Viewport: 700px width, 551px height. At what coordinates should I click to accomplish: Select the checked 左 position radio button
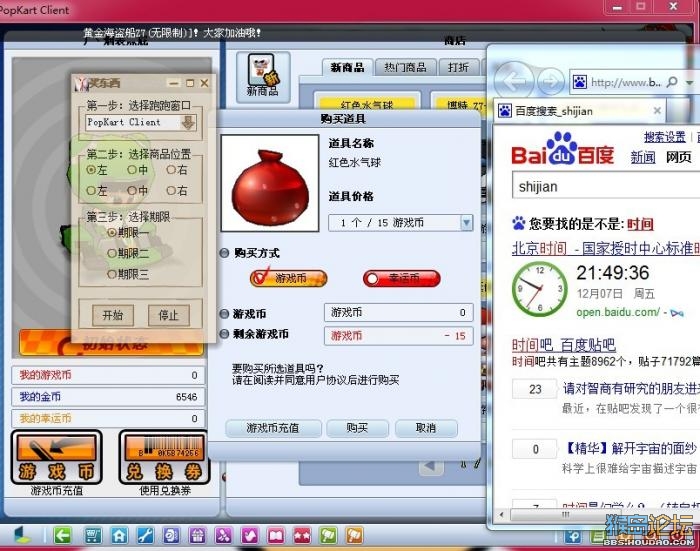[x=91, y=170]
